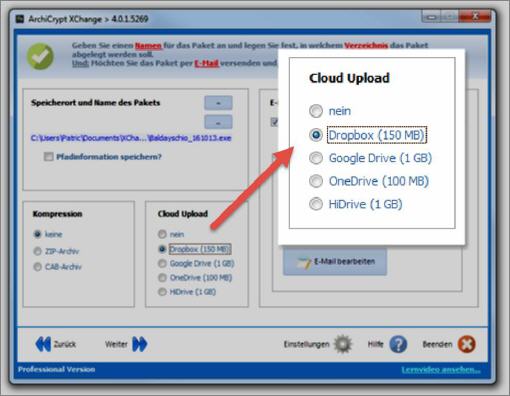Select the CAB-Archiv compression option
The image size is (510, 396).
point(37,267)
